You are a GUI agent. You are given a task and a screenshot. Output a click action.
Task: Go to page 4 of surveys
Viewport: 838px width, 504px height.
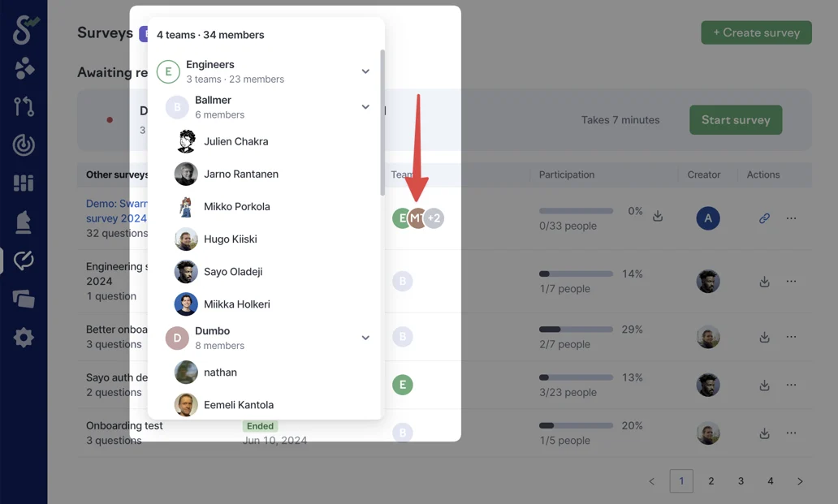(x=770, y=481)
